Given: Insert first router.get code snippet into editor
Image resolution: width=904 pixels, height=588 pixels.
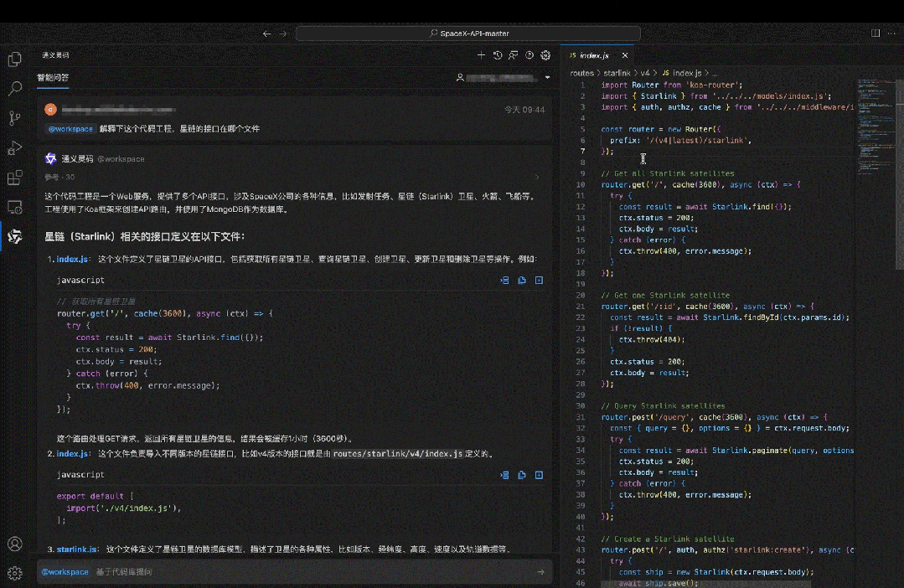Looking at the screenshot, I should click(504, 280).
